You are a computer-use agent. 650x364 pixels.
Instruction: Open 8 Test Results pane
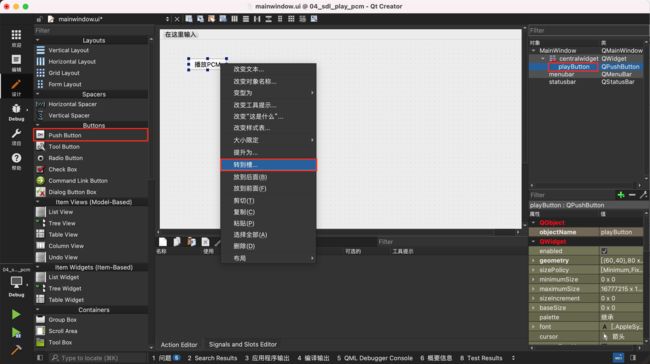pyautogui.click(x=481, y=358)
